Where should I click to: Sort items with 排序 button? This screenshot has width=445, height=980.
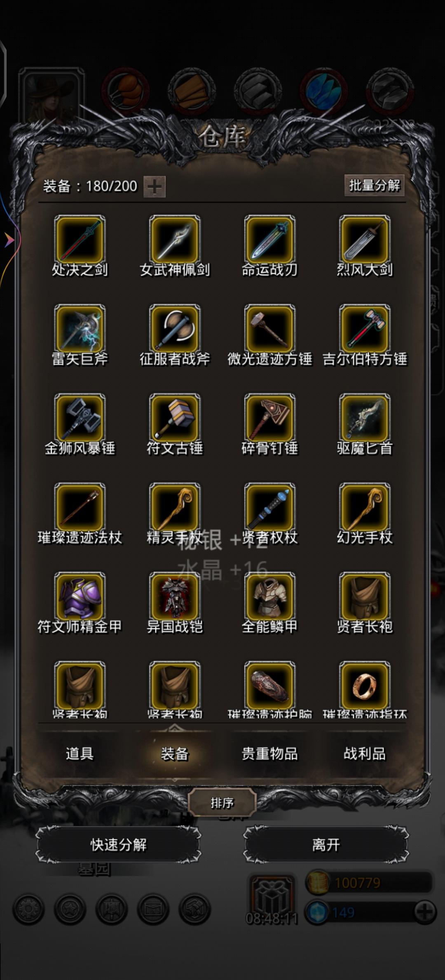point(222,803)
